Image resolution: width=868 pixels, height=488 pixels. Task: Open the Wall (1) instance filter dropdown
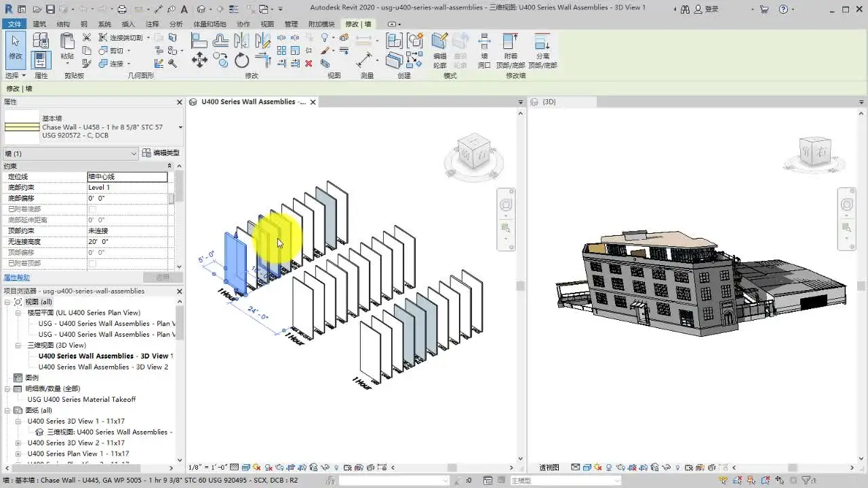134,154
